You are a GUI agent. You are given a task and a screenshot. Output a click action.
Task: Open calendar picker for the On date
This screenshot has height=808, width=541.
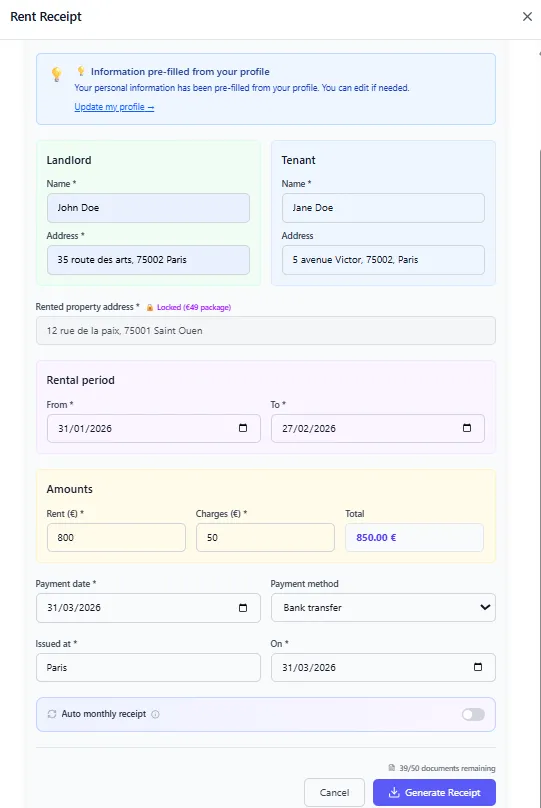(478, 667)
